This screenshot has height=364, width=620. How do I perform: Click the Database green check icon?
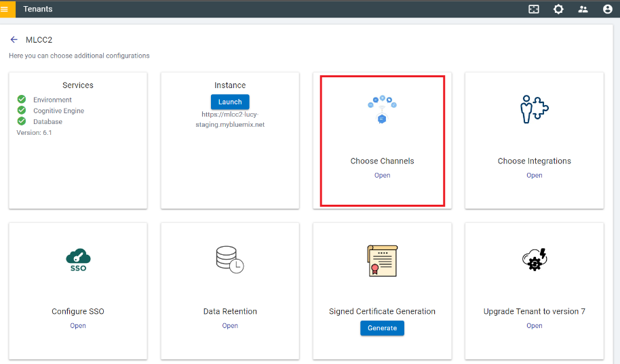[x=22, y=121]
